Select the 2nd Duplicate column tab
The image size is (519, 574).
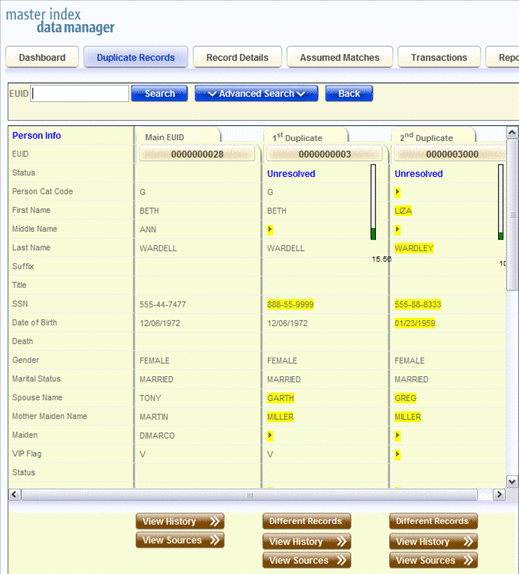point(433,137)
